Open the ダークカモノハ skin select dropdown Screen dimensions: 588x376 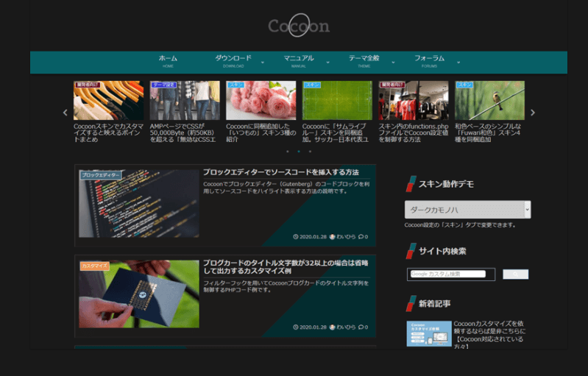[467, 210]
